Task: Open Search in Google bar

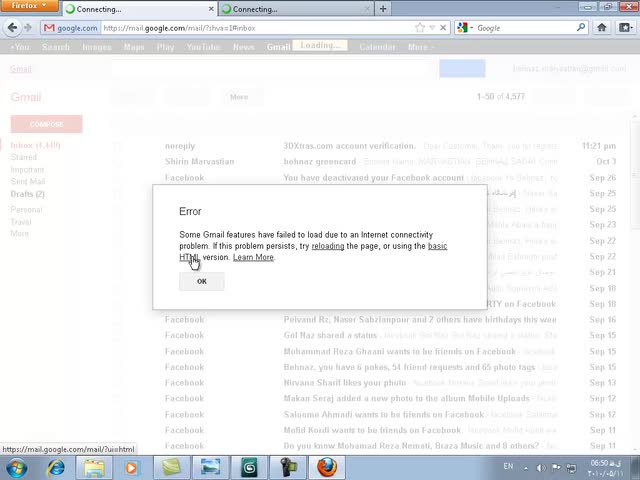Action: pyautogui.click(x=56, y=47)
